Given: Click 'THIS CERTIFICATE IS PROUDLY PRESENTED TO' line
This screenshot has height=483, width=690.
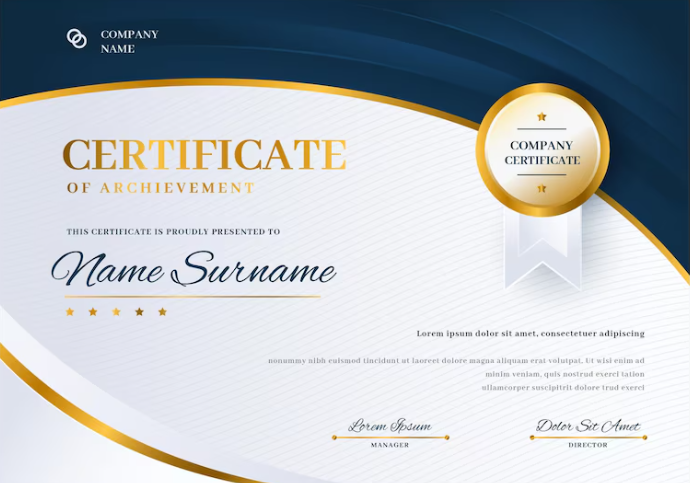Looking at the screenshot, I should pyautogui.click(x=173, y=231).
